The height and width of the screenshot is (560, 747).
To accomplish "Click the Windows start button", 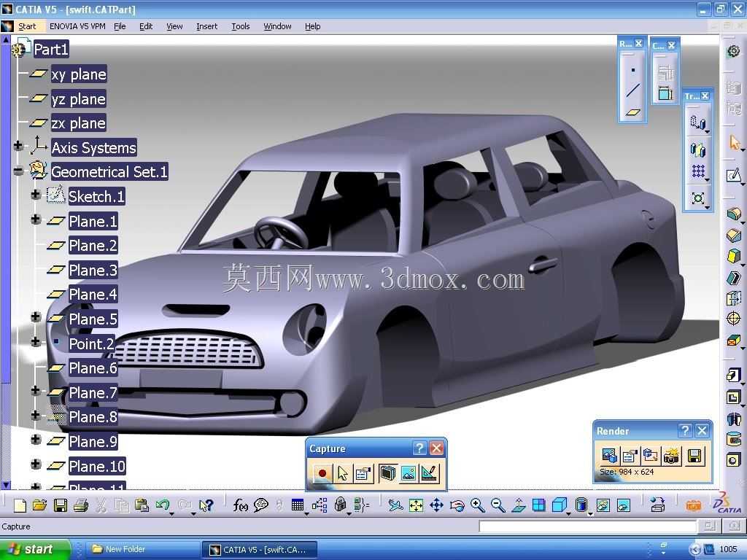I will tap(34, 549).
